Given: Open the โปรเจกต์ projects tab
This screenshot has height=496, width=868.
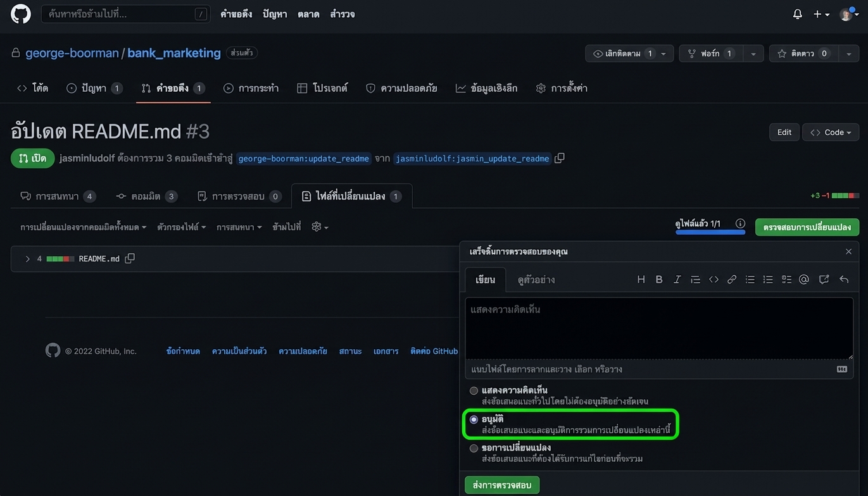Looking at the screenshot, I should 322,89.
